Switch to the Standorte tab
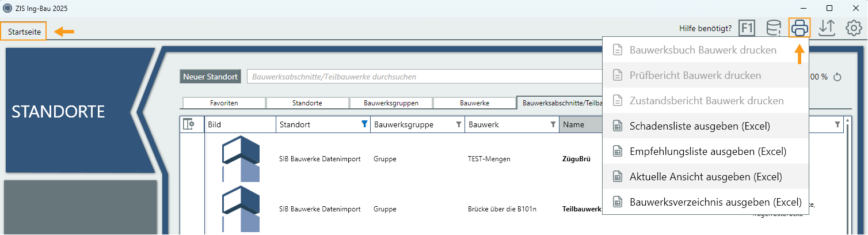Screen dimensions: 868x235 pos(307,103)
